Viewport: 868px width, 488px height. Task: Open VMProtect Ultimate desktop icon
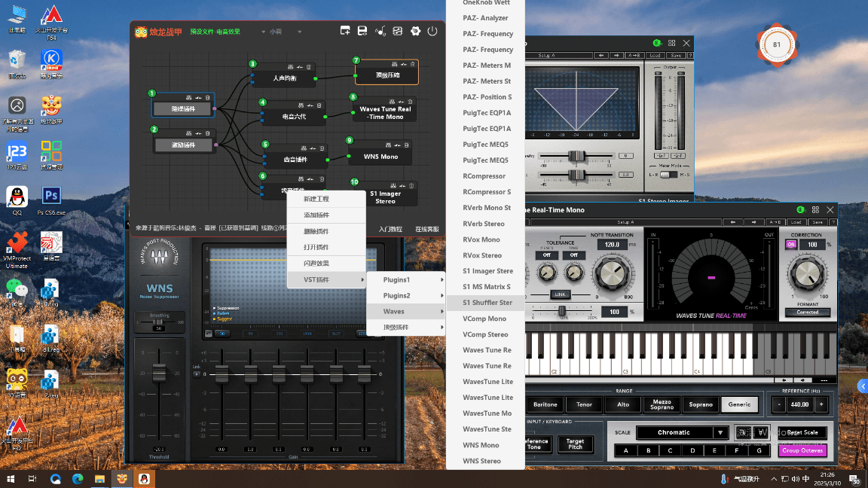point(17,250)
